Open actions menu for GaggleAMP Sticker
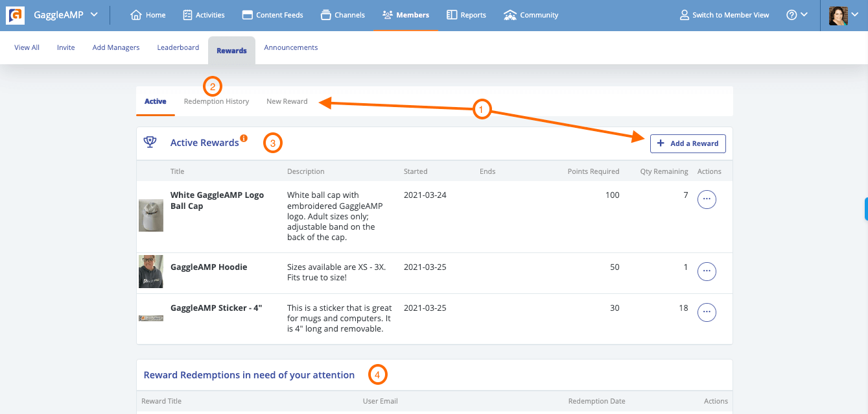 pyautogui.click(x=707, y=313)
